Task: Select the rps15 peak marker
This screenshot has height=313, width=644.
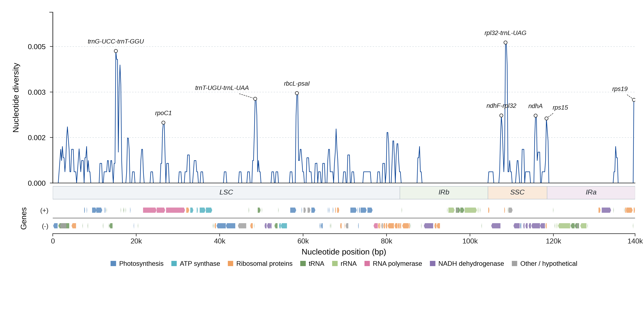Action: [x=547, y=118]
